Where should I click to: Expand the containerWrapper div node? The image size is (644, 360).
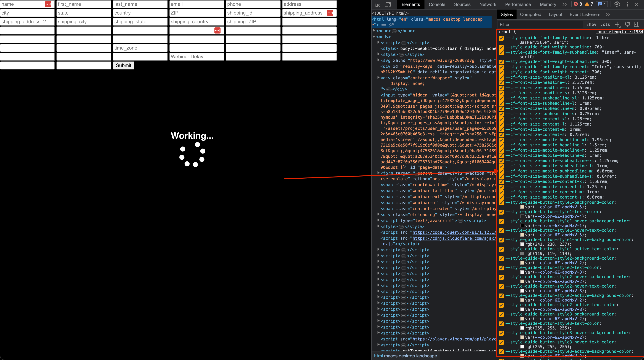click(x=378, y=78)
